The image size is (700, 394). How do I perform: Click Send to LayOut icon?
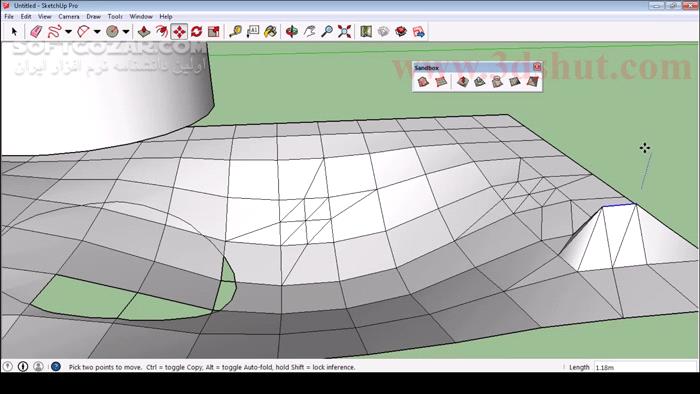coord(419,32)
